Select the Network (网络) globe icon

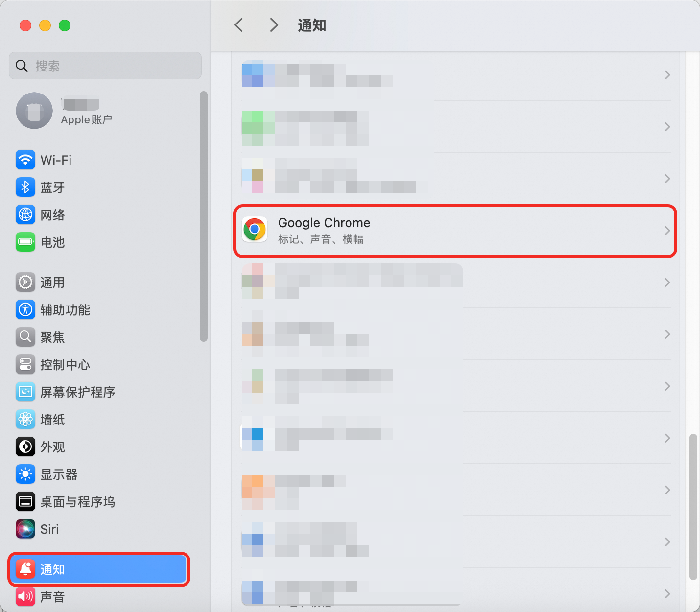click(25, 215)
